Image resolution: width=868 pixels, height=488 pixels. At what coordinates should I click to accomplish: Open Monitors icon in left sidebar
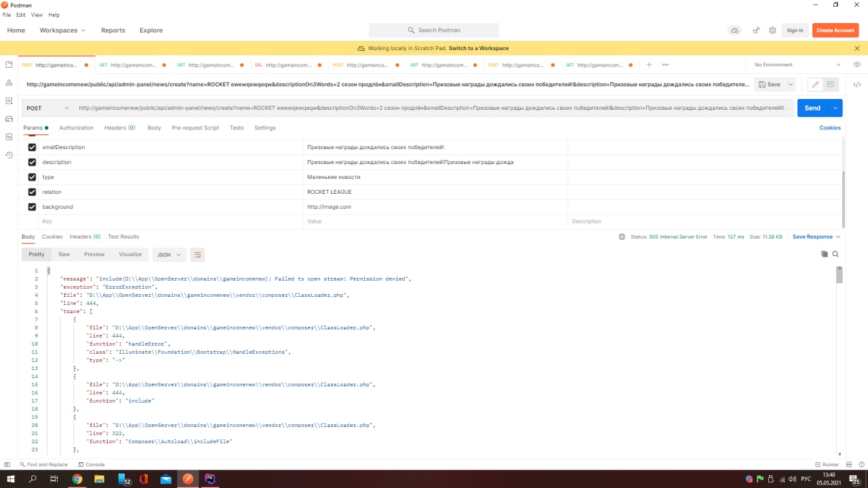coord(9,137)
